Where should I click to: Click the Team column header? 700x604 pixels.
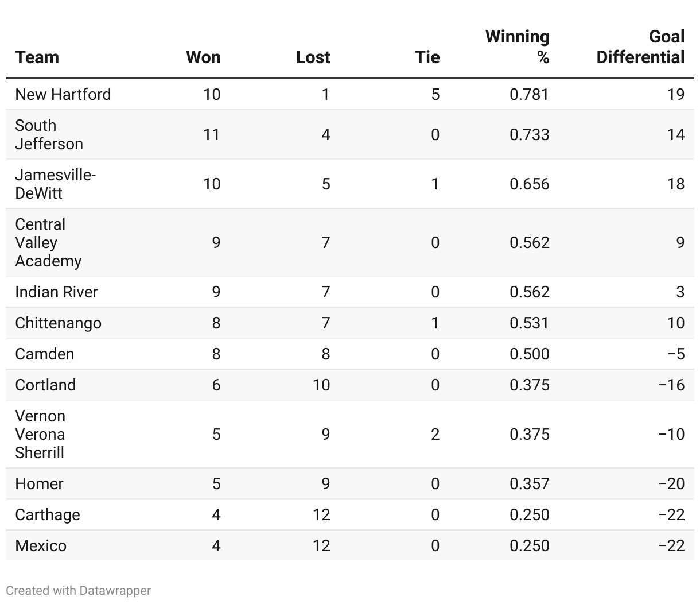tap(37, 57)
